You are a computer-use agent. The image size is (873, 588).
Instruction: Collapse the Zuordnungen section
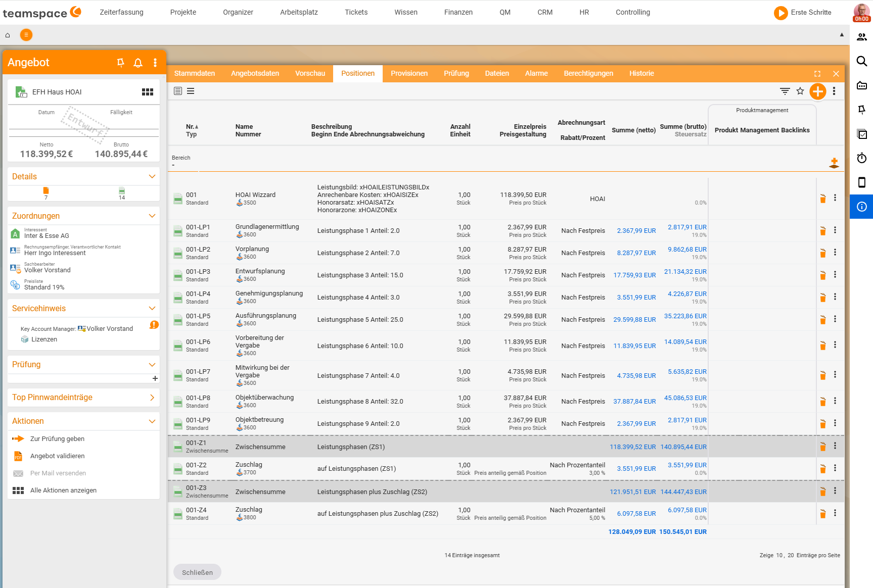[x=152, y=216]
